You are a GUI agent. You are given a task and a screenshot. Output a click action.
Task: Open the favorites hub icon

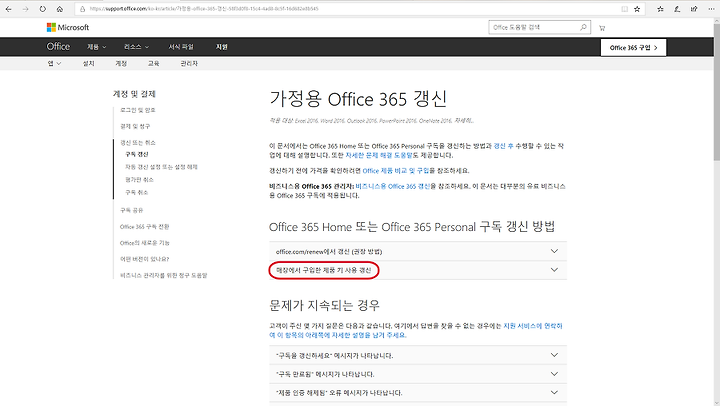tap(660, 9)
